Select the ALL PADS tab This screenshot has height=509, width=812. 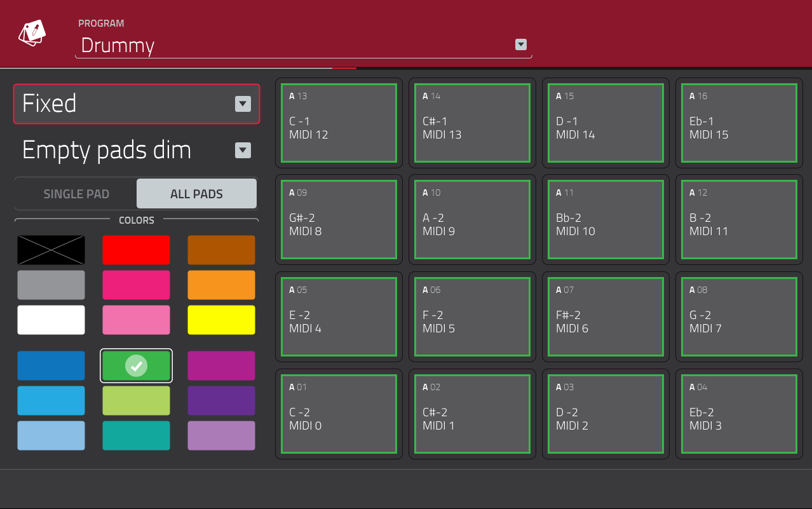click(x=196, y=193)
